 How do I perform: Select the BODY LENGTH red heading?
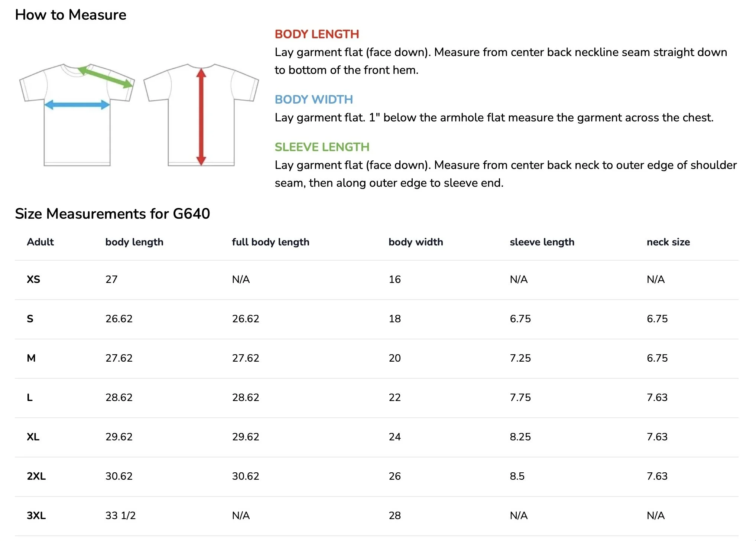tap(317, 34)
